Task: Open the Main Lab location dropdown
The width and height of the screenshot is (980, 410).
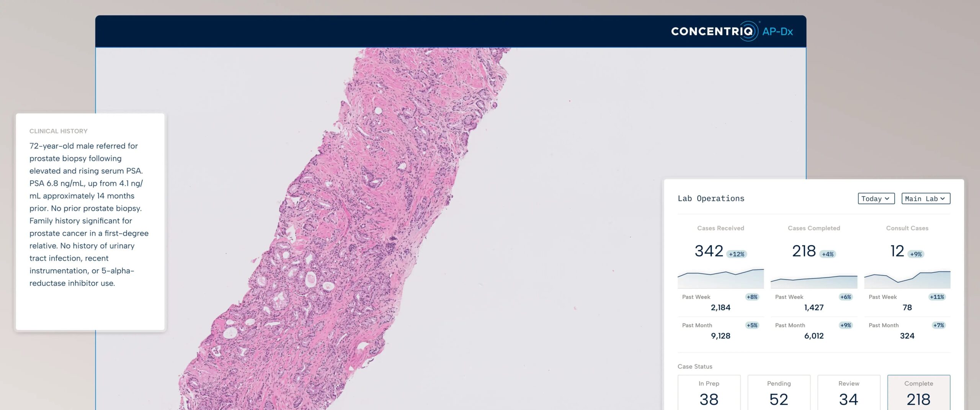Action: 926,199
